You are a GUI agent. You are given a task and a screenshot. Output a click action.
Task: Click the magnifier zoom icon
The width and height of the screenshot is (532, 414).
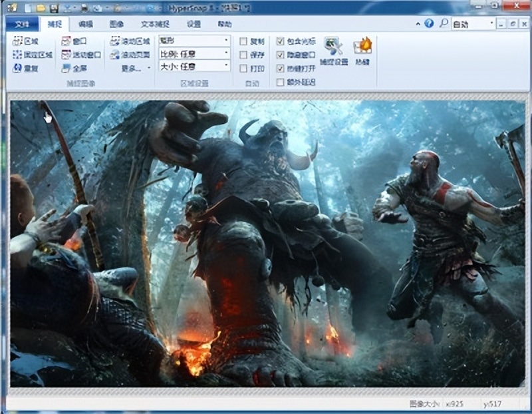444,23
